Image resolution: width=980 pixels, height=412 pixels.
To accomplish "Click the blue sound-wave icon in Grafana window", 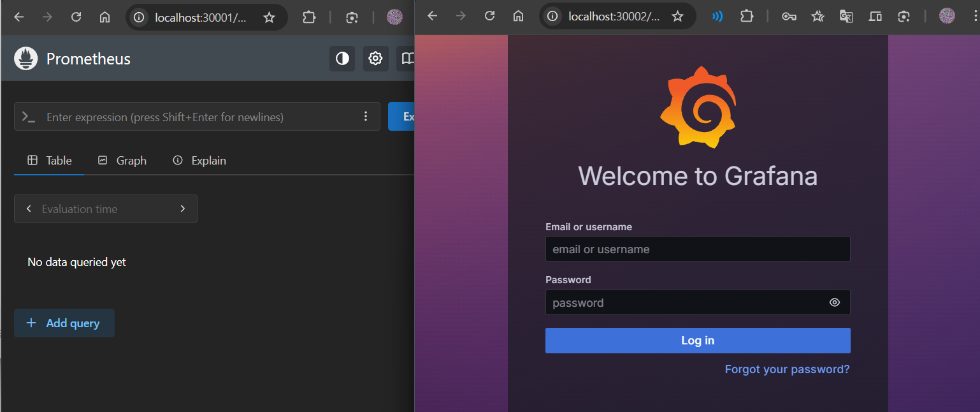I will [x=717, y=16].
